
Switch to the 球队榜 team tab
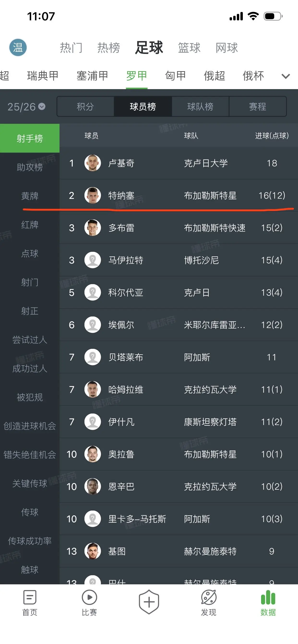point(200,107)
